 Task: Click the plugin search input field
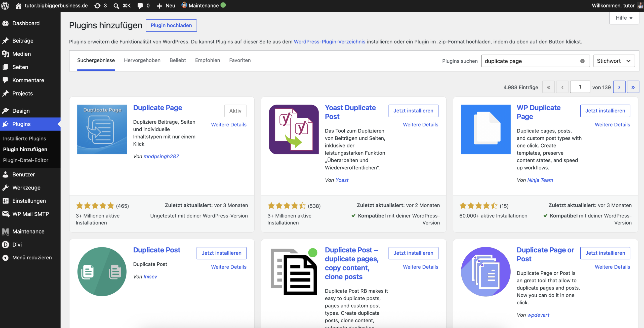pos(535,61)
